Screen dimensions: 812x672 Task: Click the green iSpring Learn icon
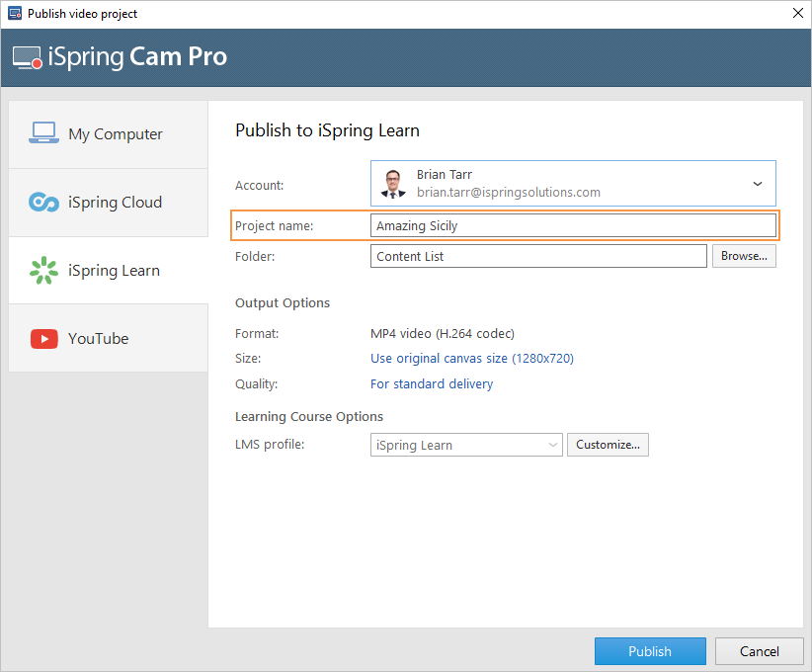click(43, 270)
